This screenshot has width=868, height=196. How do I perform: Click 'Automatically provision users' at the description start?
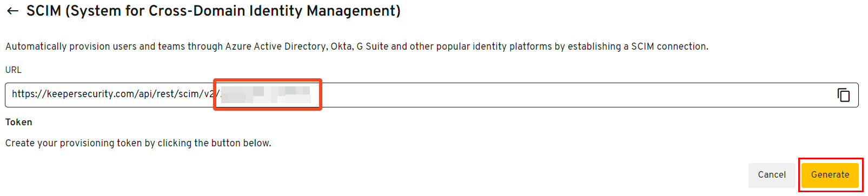tap(71, 46)
